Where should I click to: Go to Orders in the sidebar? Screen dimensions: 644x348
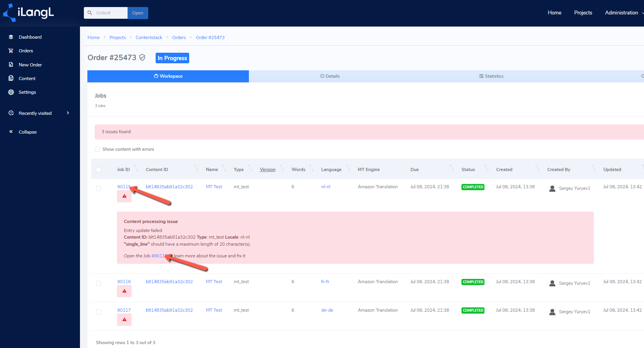[26, 51]
